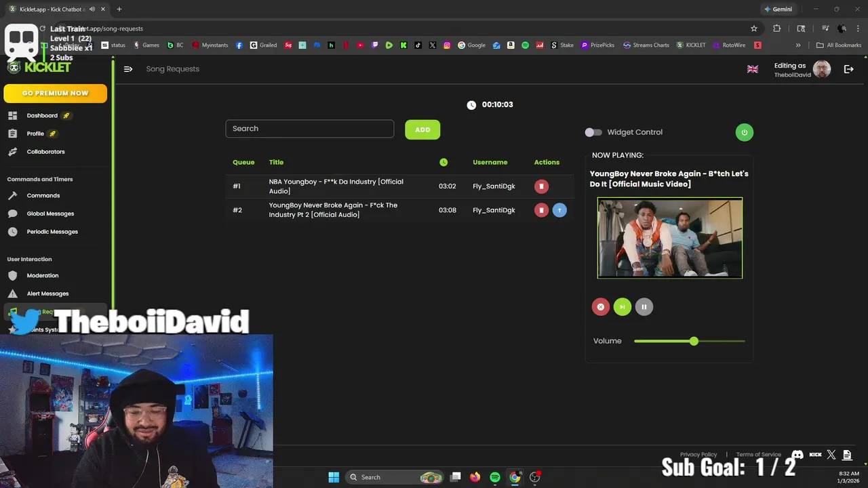This screenshot has width=868, height=488.
Task: Open Profile in the sidebar
Action: 35,134
